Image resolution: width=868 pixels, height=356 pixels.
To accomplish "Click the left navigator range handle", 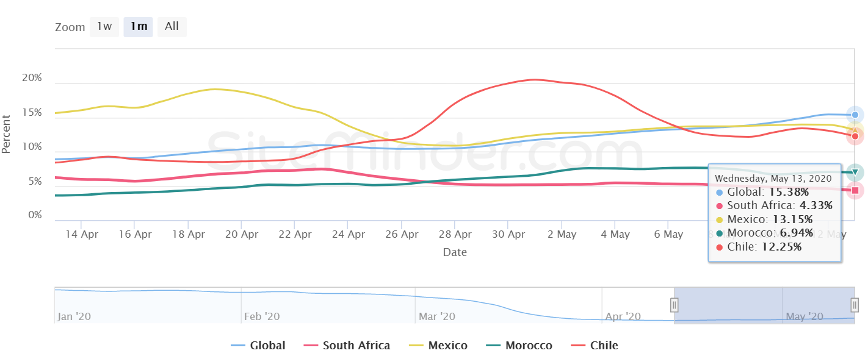I will [x=674, y=305].
